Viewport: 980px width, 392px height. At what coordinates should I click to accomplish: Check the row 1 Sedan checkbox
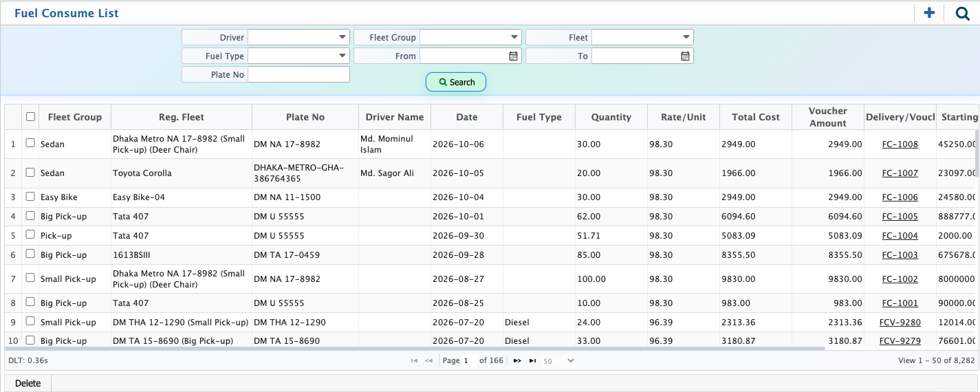tap(30, 143)
